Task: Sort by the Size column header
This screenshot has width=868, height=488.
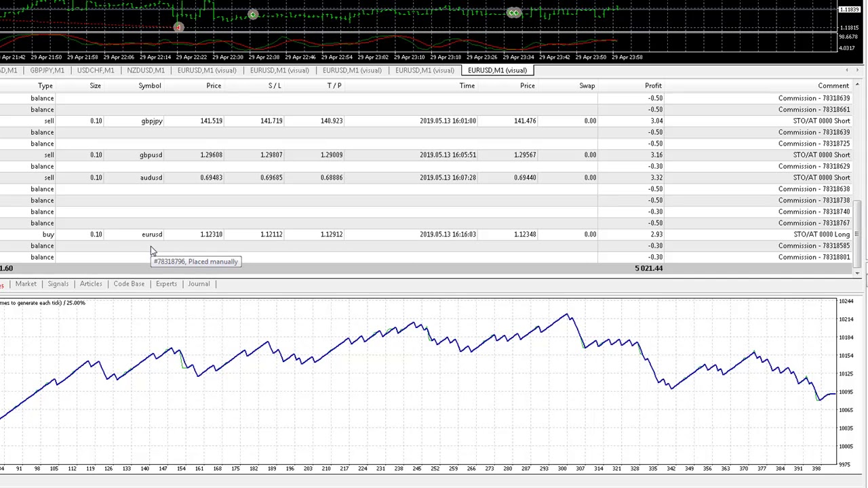Action: click(x=96, y=86)
